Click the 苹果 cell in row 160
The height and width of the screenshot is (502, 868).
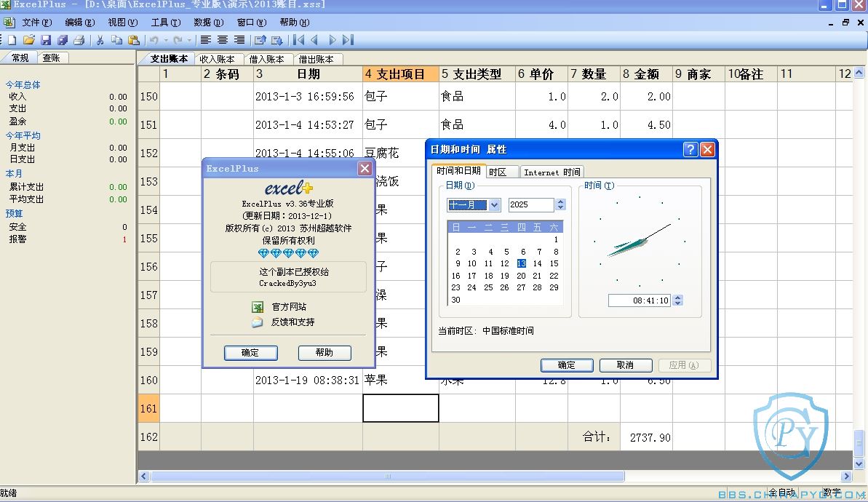pos(401,380)
